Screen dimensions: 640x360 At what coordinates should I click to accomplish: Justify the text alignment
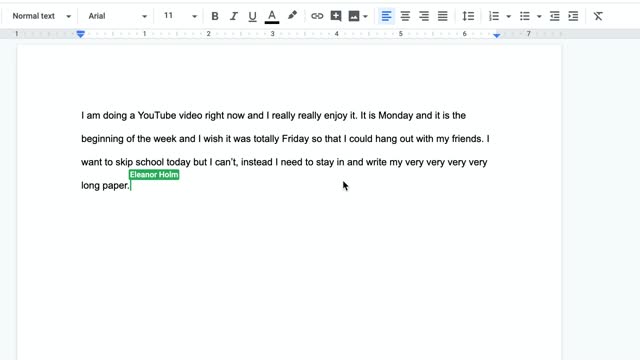coord(442,16)
